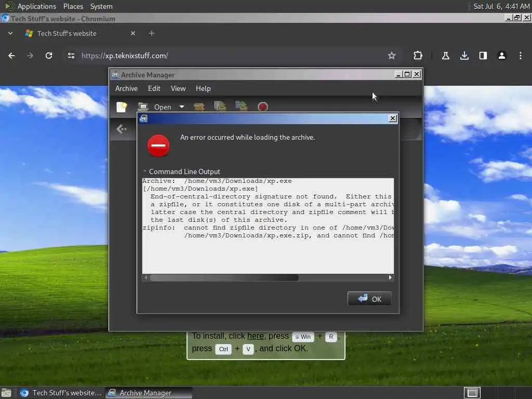The width and height of the screenshot is (532, 399).
Task: Open the Chromium downloads icon
Action: pos(464,56)
